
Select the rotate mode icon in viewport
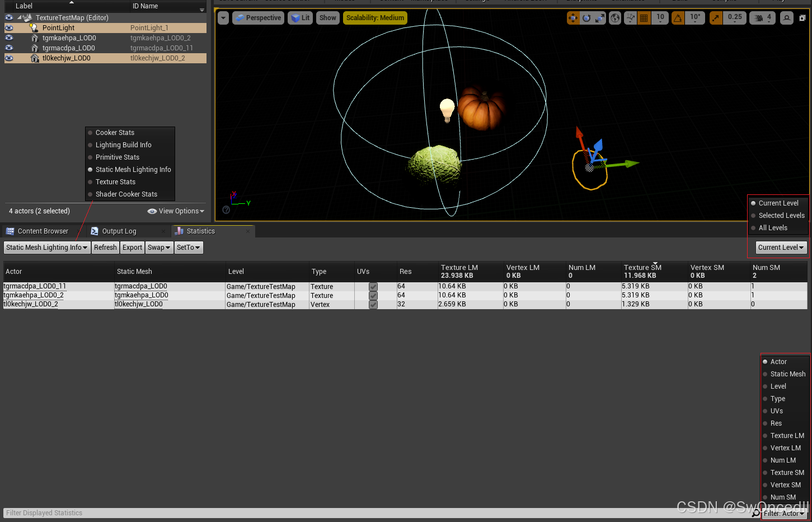point(586,18)
